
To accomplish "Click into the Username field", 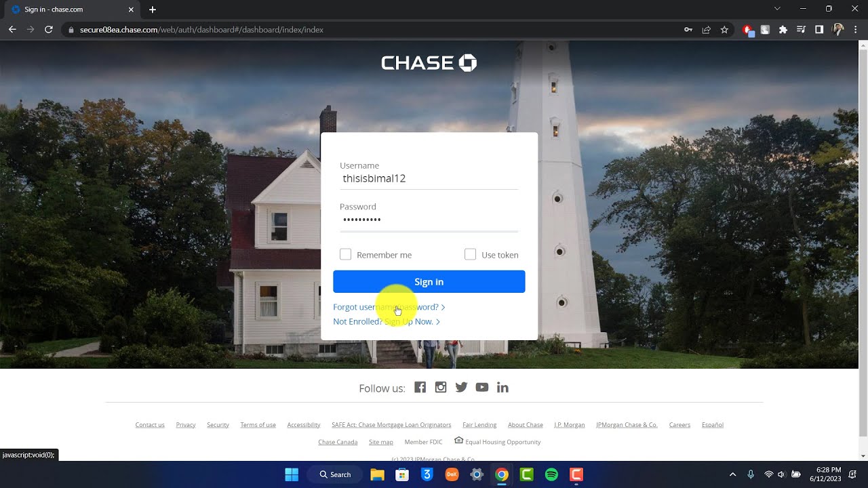I will pos(429,179).
